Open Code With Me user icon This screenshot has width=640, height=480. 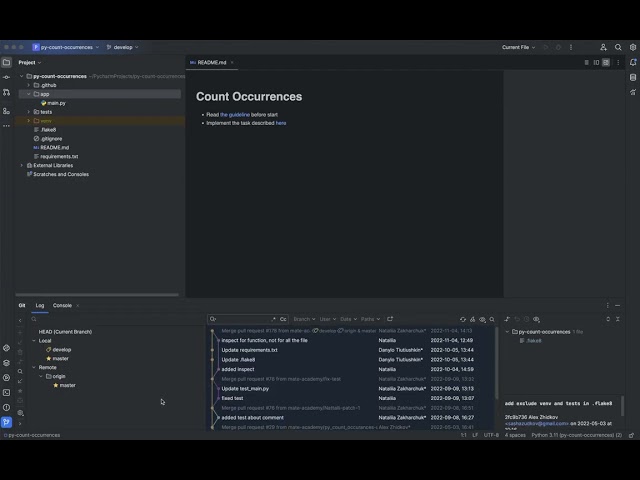point(603,47)
